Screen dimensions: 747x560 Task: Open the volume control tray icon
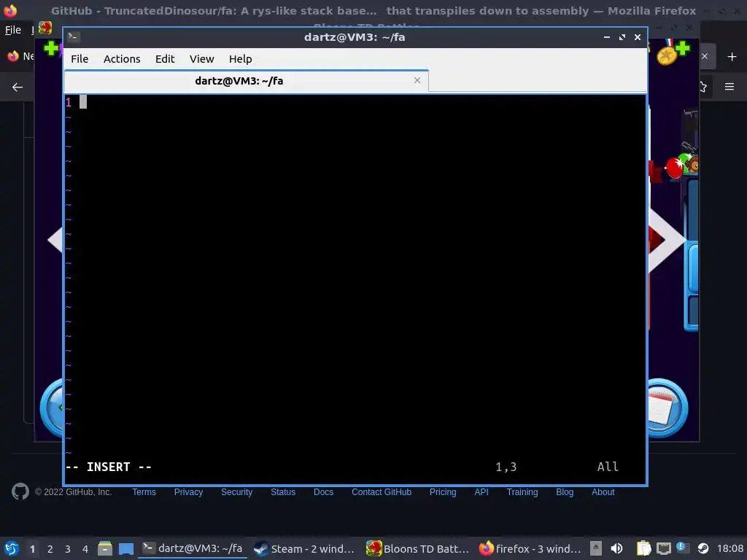pos(617,548)
